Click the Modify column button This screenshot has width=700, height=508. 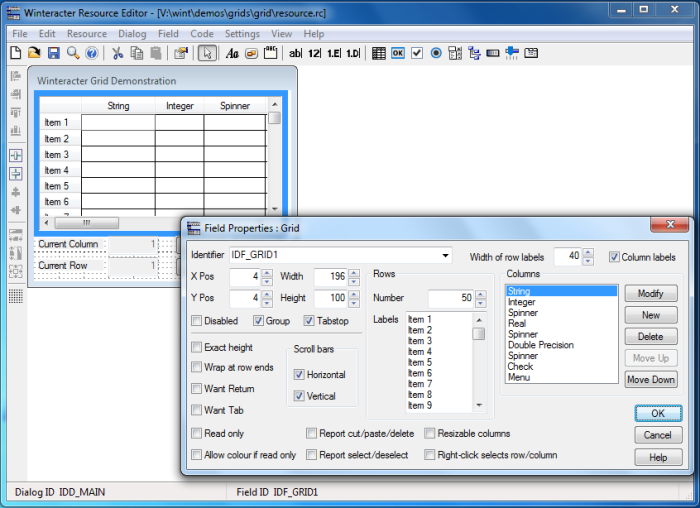point(650,293)
